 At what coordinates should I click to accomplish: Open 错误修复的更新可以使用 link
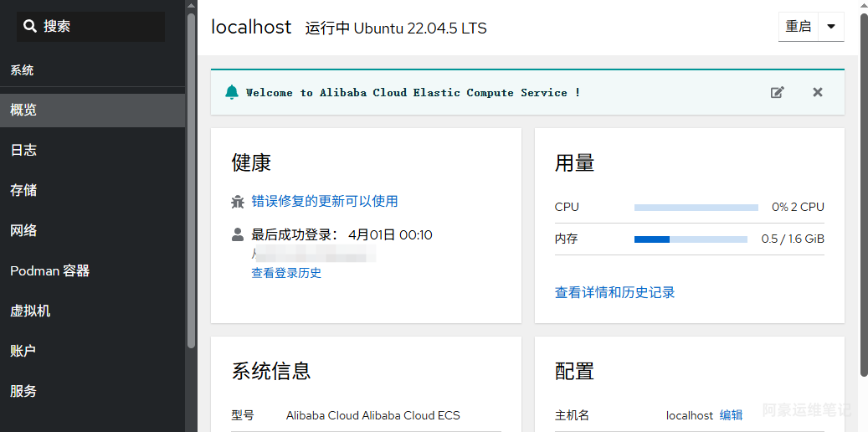pos(325,201)
